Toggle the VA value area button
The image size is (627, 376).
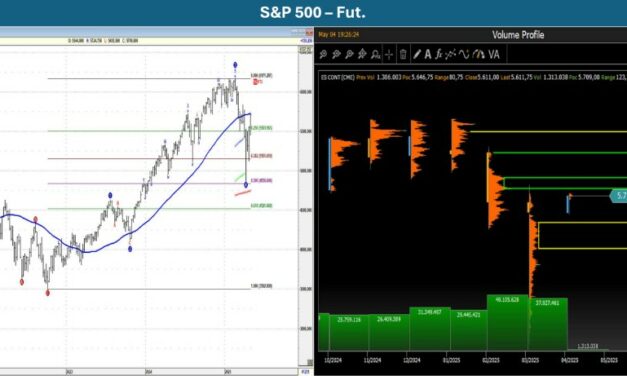pyautogui.click(x=494, y=54)
